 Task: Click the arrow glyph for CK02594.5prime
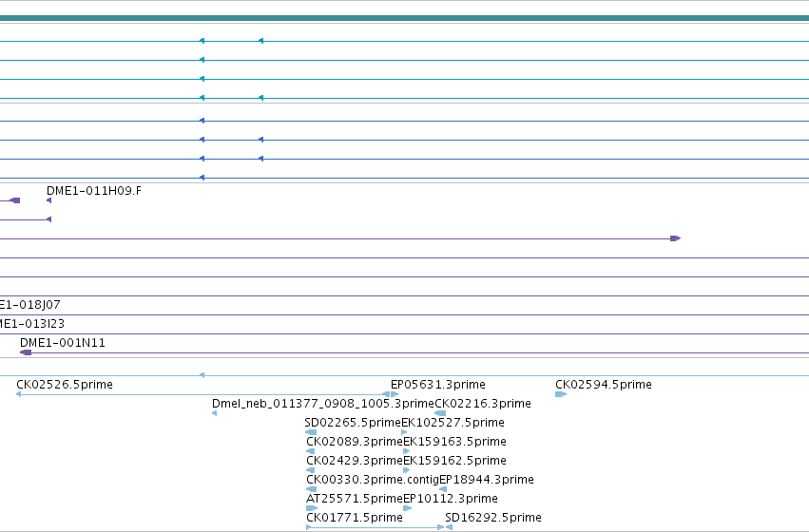(x=561, y=394)
